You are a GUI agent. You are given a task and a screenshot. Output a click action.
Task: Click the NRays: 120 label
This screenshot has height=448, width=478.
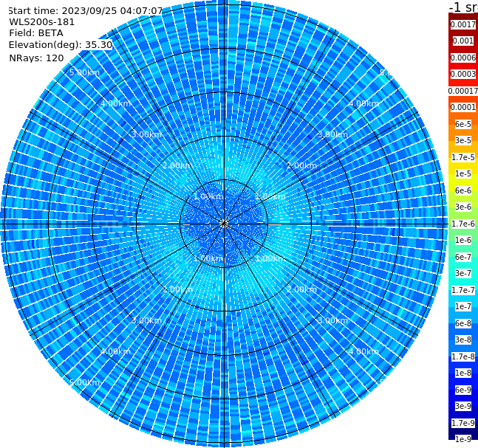[36, 58]
